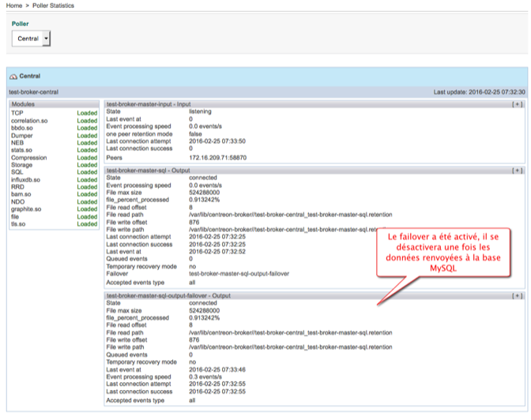
Task: Expand the test-broker-master-input section with [+]
Action: (x=517, y=103)
